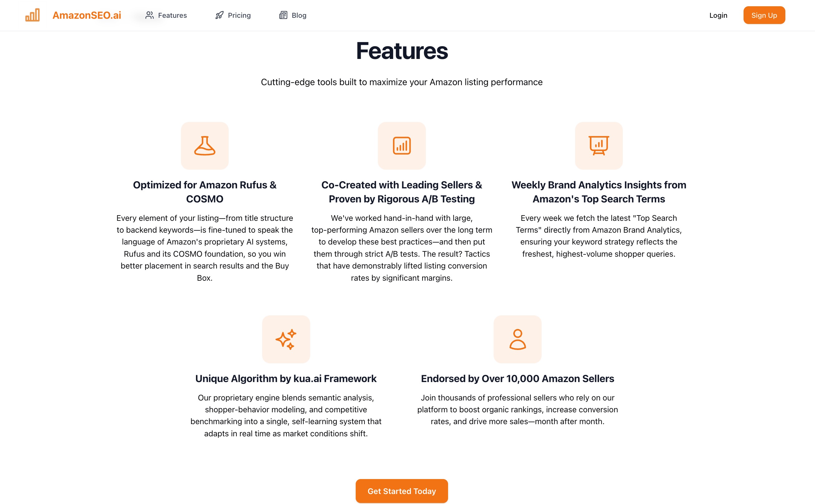Image resolution: width=815 pixels, height=504 pixels.
Task: Open the Blog nav item
Action: [299, 15]
